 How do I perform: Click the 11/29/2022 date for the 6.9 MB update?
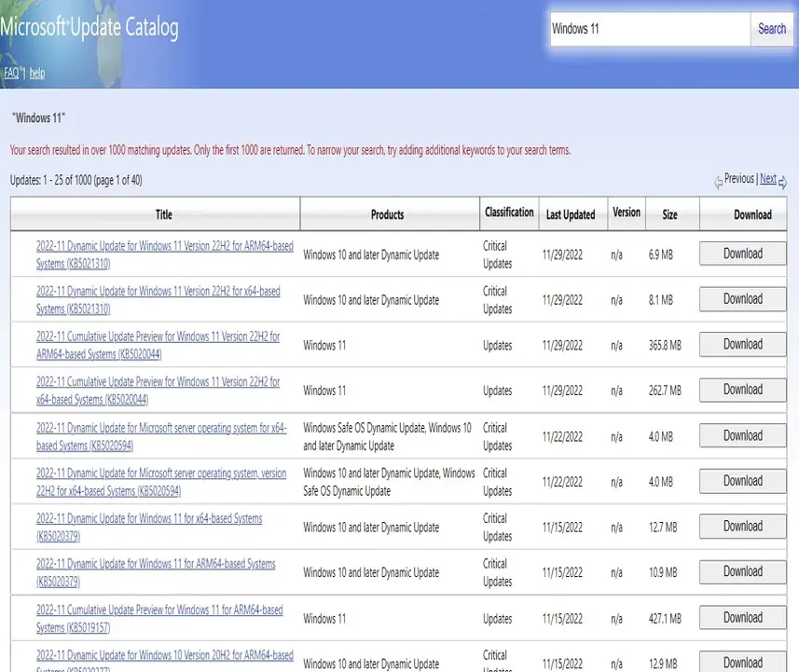[562, 254]
